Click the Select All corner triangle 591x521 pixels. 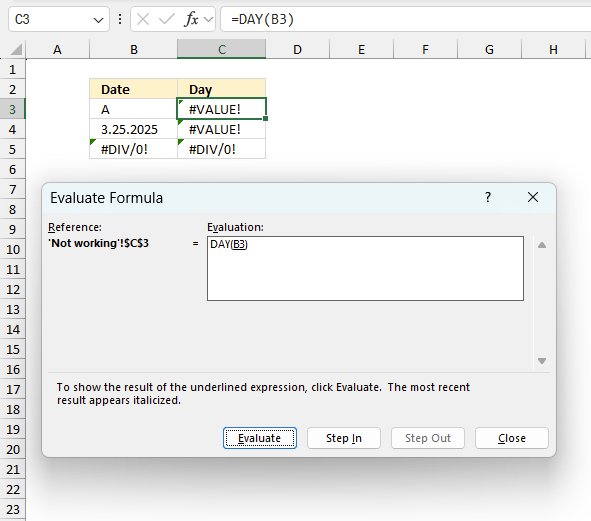point(15,49)
